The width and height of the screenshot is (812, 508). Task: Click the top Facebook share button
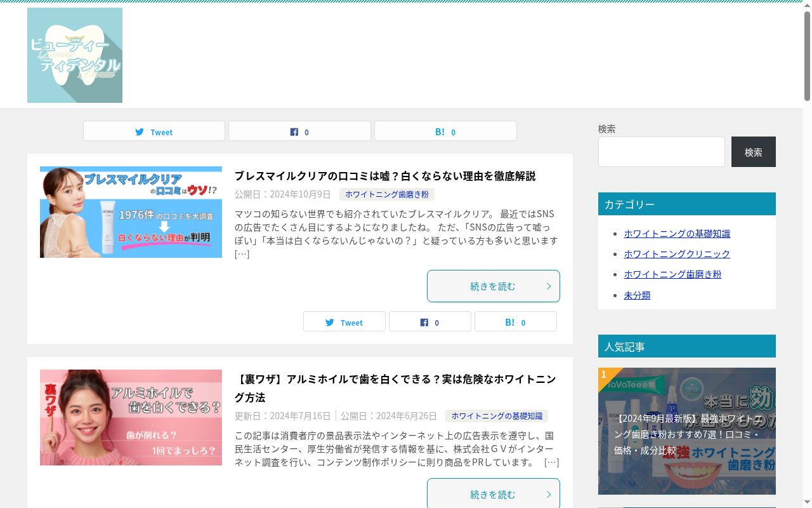pos(299,131)
